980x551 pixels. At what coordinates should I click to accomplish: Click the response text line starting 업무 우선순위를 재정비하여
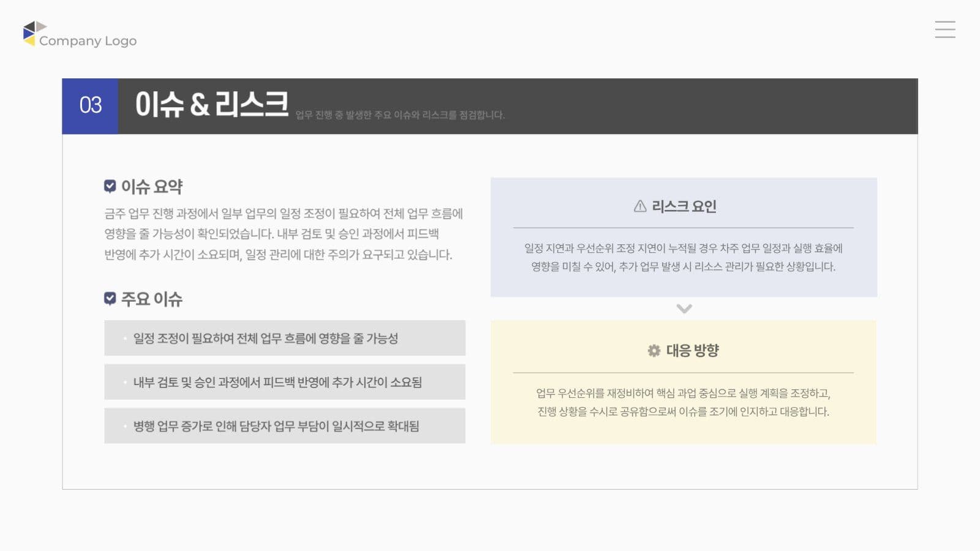pos(684,393)
